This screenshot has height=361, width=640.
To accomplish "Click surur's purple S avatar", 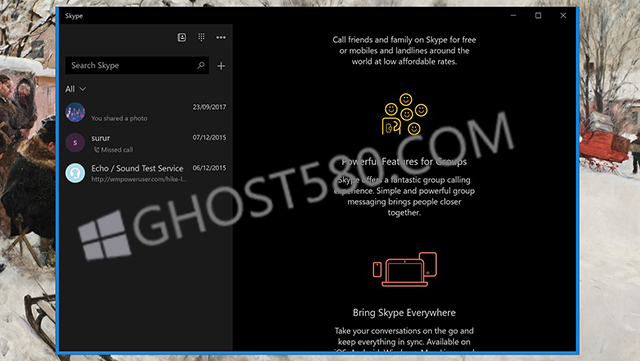I will pyautogui.click(x=75, y=143).
